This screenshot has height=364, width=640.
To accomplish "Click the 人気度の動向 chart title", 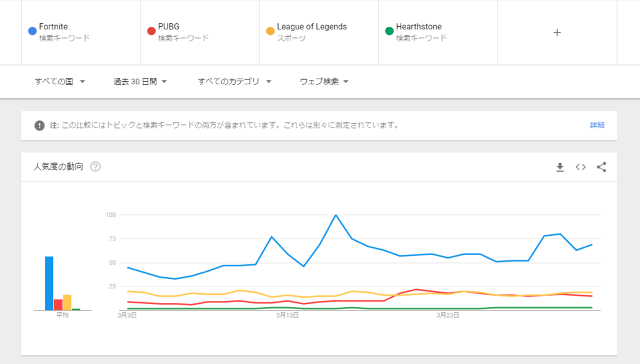I will tap(58, 167).
